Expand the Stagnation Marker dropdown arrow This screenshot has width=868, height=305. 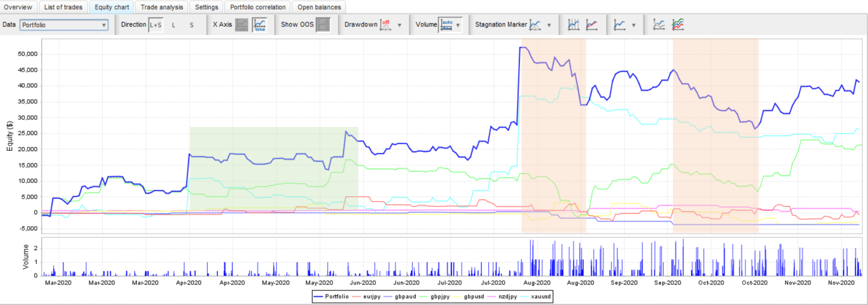[x=549, y=25]
